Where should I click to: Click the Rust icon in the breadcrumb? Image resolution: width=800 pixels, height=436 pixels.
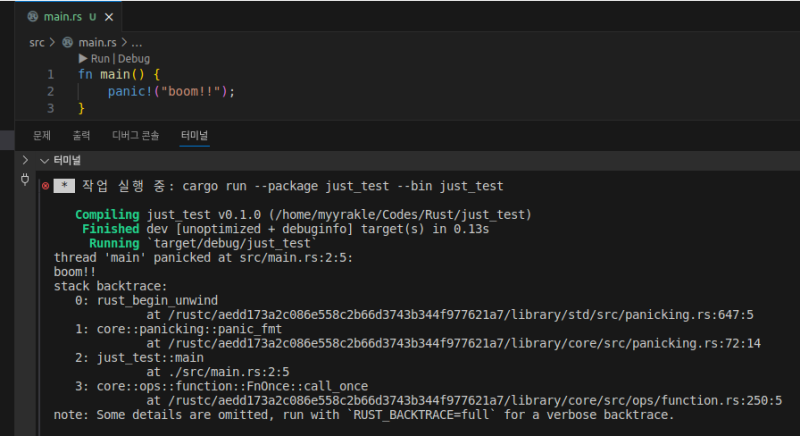(68, 43)
